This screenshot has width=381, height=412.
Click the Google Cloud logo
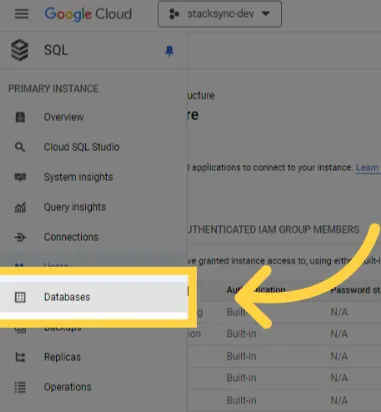[x=88, y=14]
